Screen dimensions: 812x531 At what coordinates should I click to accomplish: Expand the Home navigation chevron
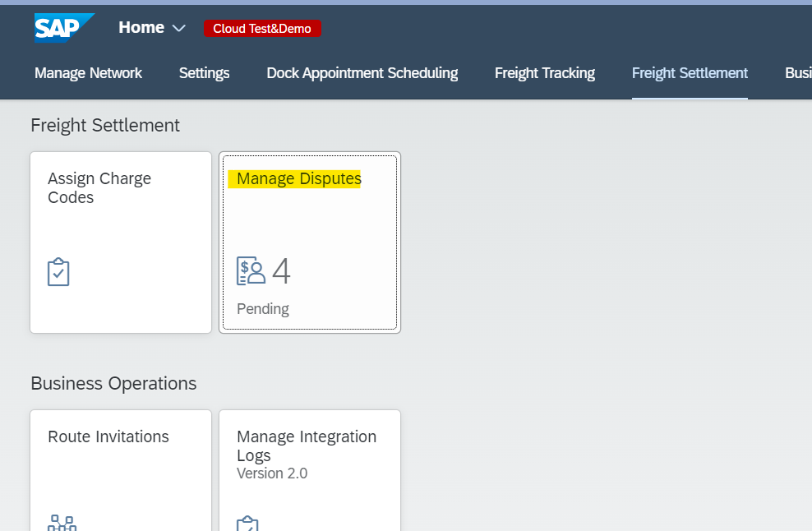(179, 28)
